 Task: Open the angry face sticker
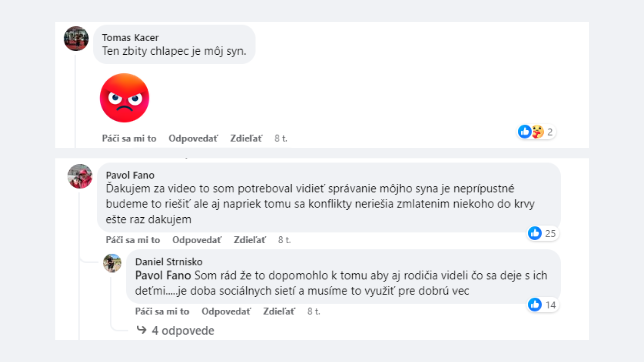click(124, 98)
